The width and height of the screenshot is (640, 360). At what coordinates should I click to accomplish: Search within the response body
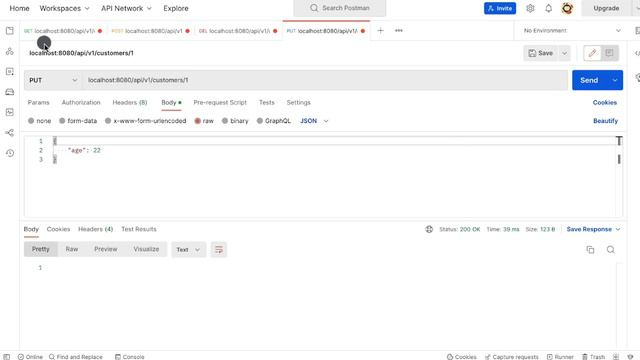(x=611, y=249)
